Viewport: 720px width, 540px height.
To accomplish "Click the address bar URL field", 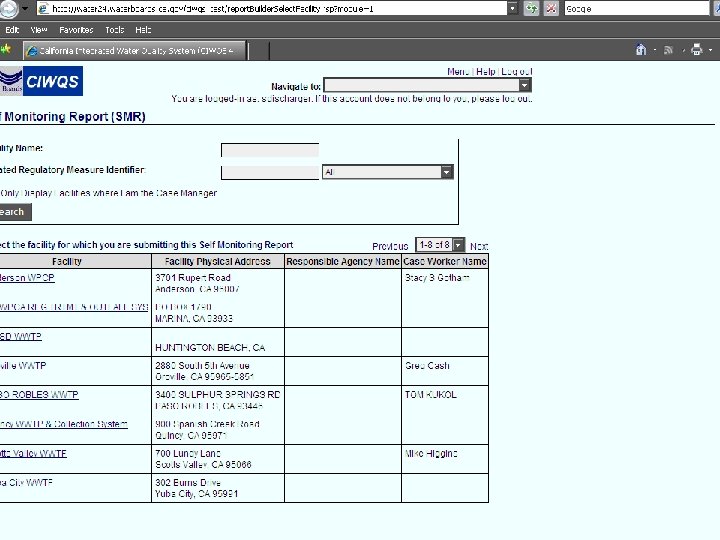I will point(272,8).
